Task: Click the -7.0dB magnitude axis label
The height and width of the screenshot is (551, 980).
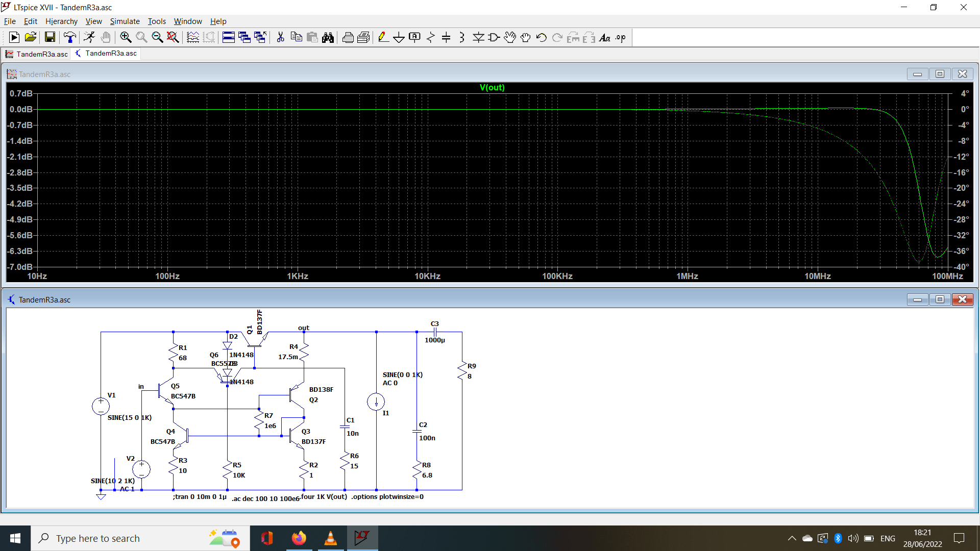Action: (20, 267)
